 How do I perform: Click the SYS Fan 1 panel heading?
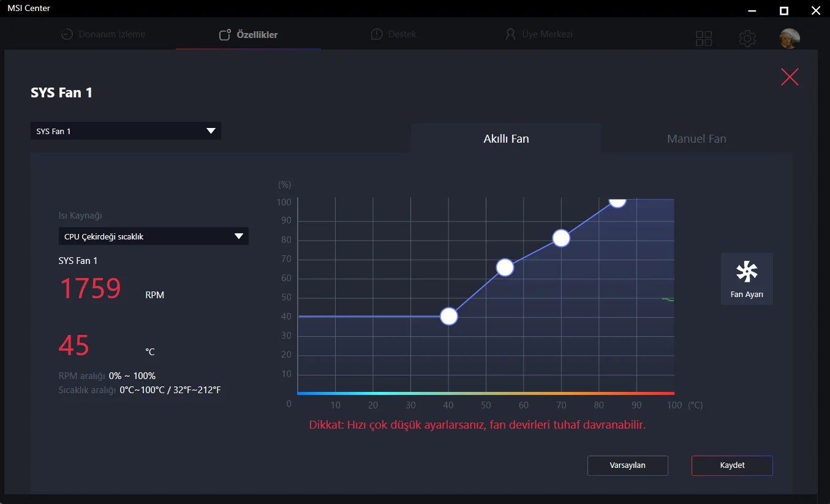pos(62,93)
